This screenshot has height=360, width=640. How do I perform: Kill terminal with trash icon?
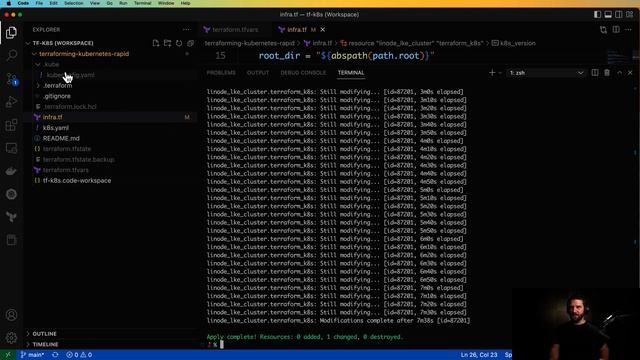[x=607, y=73]
